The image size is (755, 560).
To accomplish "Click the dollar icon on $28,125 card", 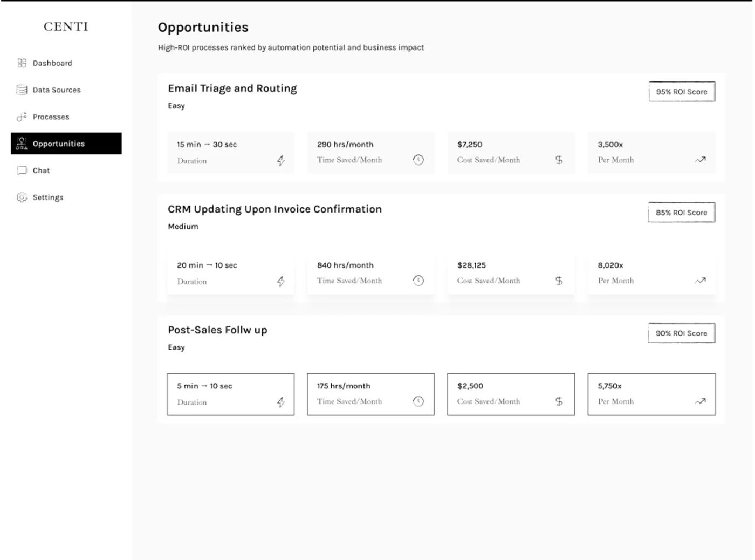I will click(x=559, y=281).
